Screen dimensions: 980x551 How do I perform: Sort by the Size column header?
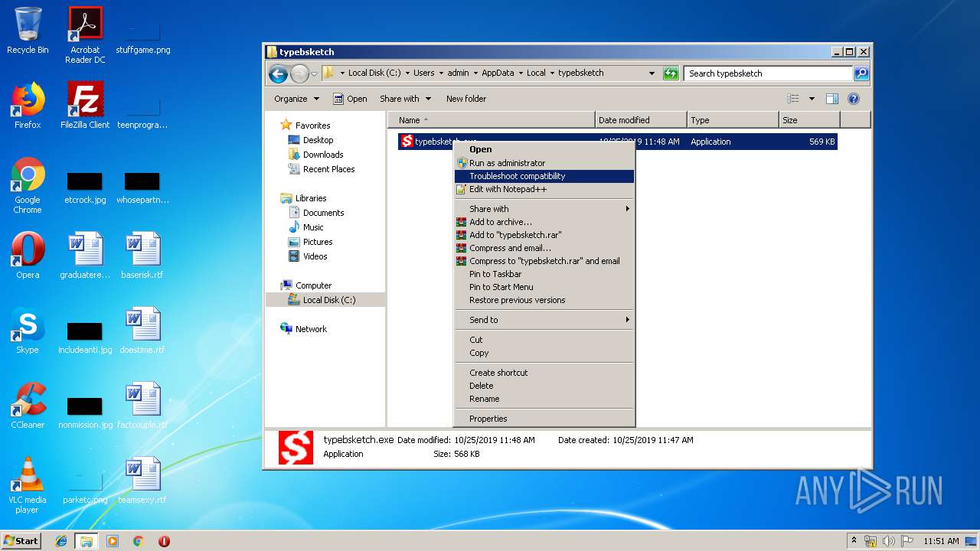pyautogui.click(x=809, y=120)
